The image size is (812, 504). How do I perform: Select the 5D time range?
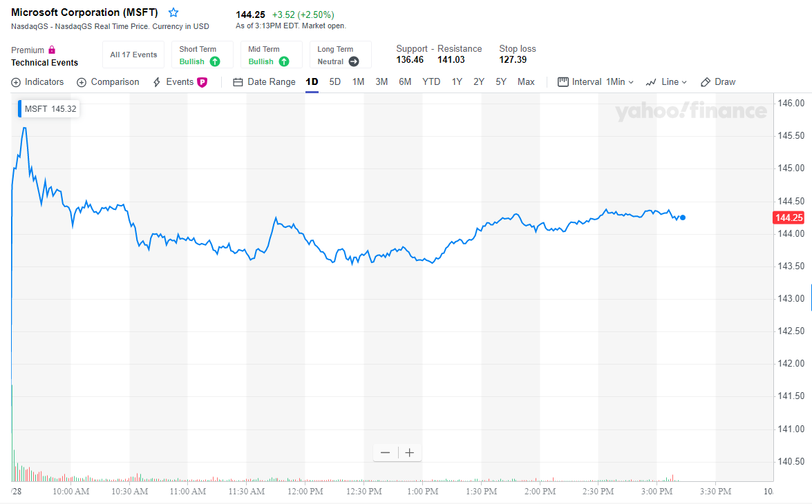(x=335, y=81)
